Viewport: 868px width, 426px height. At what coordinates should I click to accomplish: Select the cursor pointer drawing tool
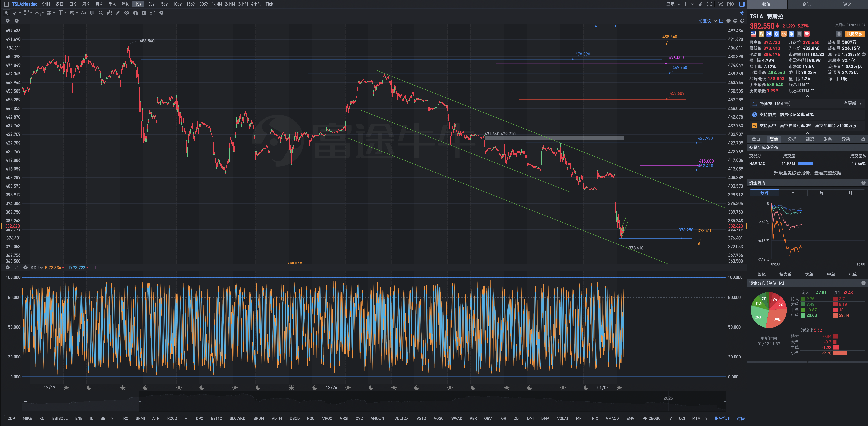(6, 13)
